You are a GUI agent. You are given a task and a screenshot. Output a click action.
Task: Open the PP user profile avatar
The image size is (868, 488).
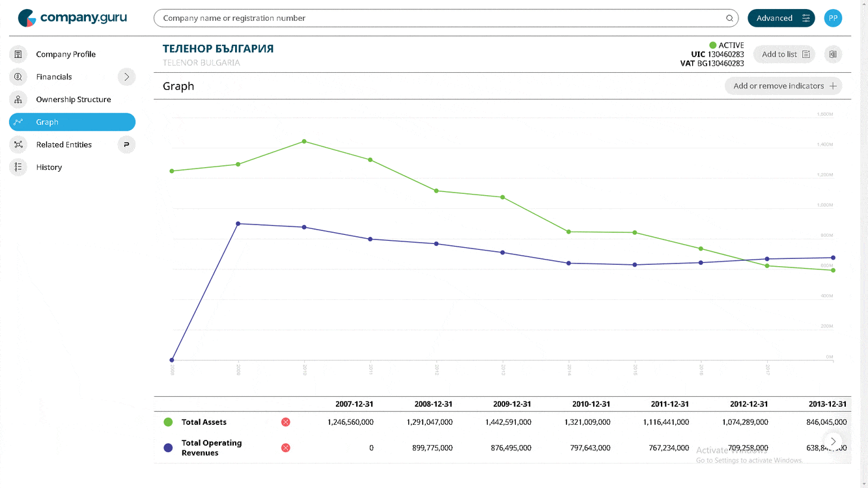(x=833, y=18)
